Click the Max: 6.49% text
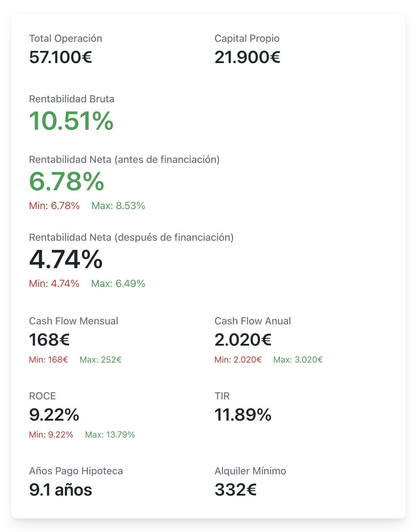The image size is (420, 532). coord(118,284)
